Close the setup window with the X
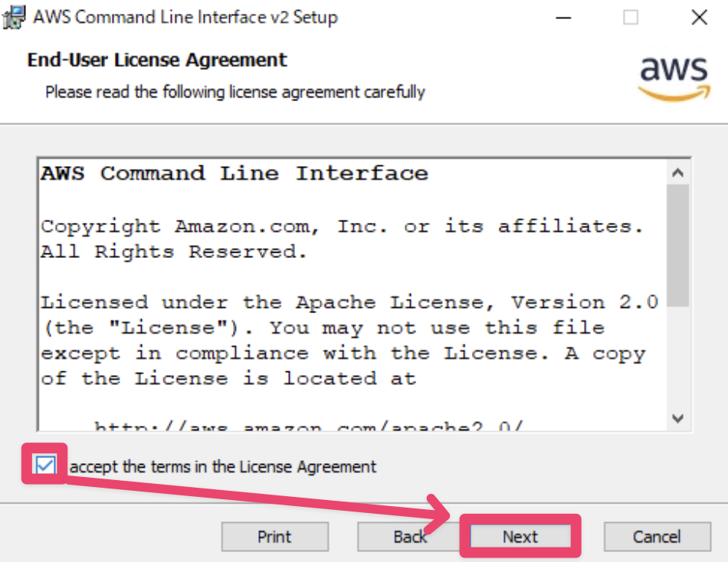Screen dimensions: 728x562 pos(699,18)
